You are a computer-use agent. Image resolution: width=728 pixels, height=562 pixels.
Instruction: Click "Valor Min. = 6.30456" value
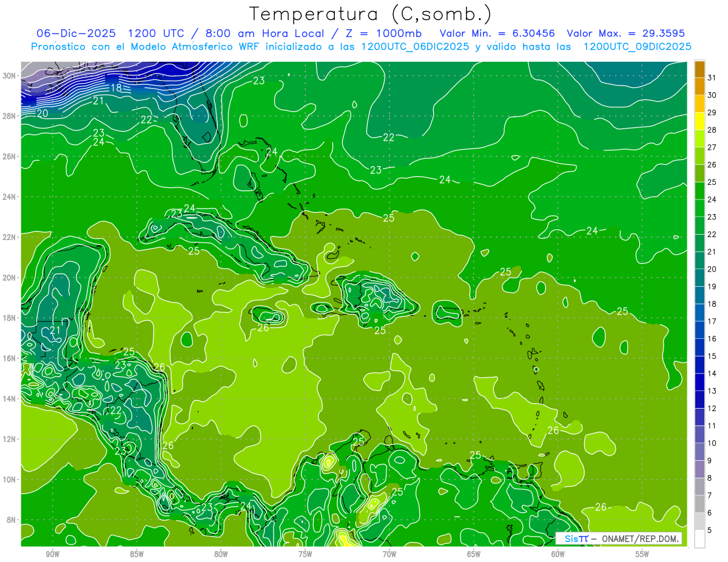point(498,33)
